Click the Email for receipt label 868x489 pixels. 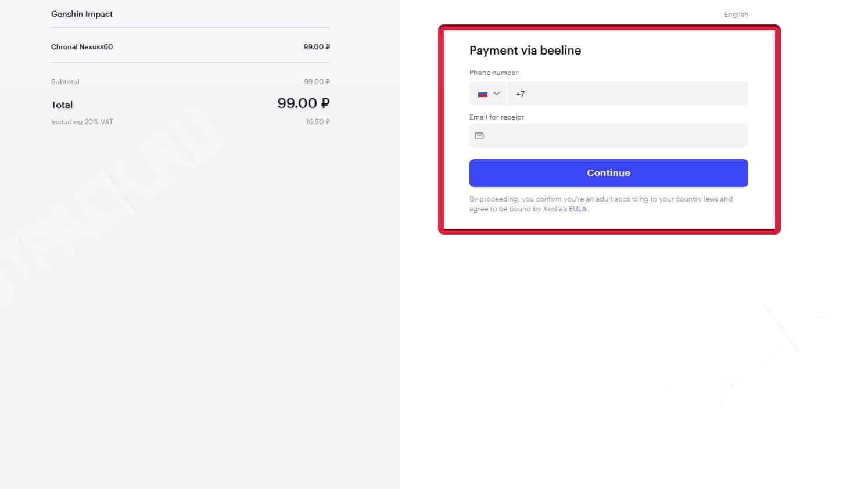[497, 117]
